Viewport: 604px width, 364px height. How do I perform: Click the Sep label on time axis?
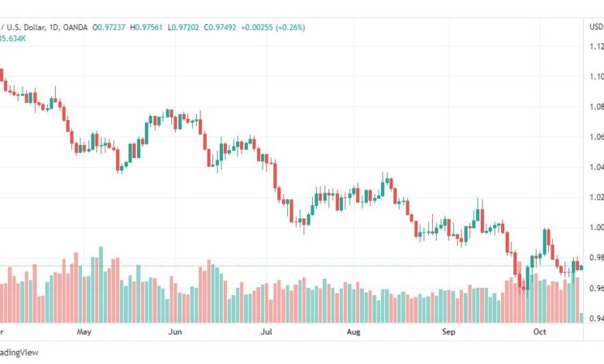(448, 331)
